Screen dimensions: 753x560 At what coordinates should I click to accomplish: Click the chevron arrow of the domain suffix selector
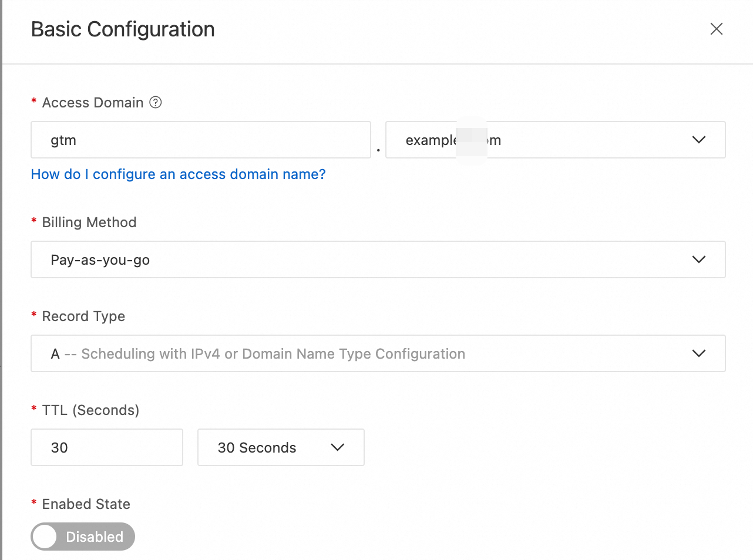tap(698, 140)
